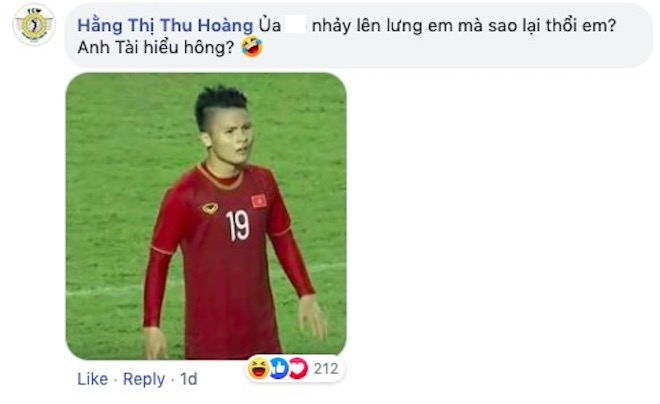
Task: Like the comment by Hằng Thị Thu Hoàng
Action: [93, 379]
